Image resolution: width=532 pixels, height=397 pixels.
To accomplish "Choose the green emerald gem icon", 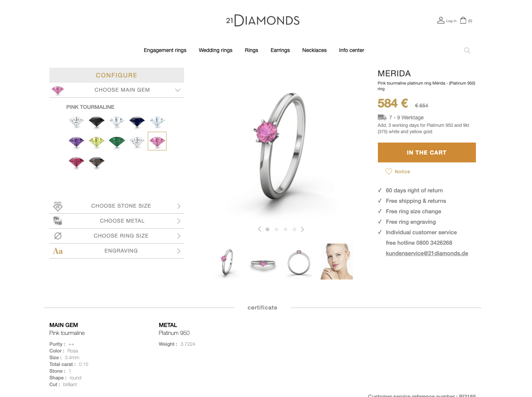I will click(117, 142).
